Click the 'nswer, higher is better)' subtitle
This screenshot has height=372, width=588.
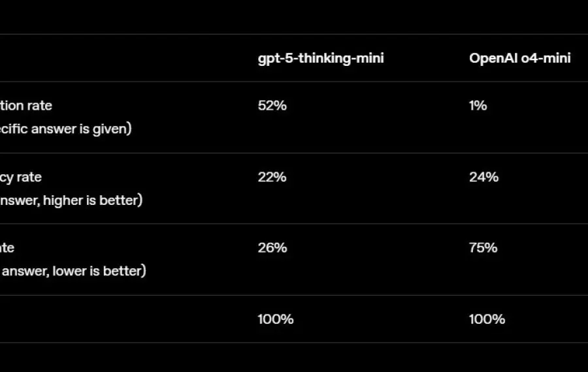[x=71, y=200]
